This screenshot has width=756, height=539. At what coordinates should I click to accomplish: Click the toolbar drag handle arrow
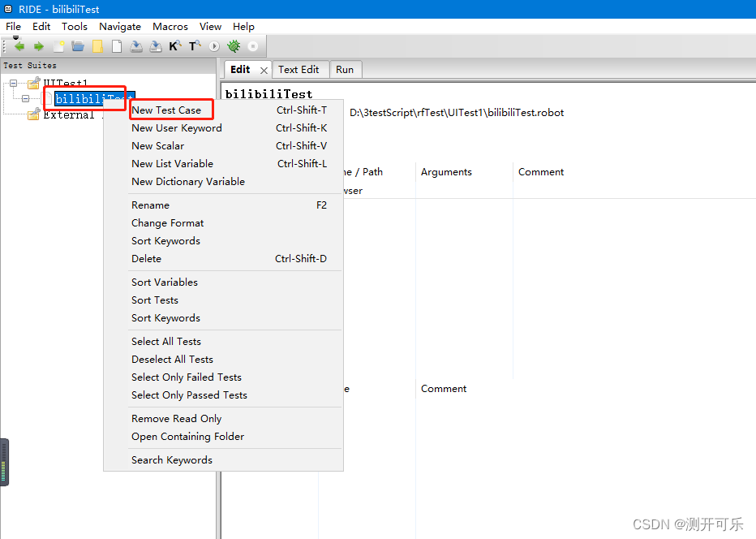[x=16, y=37]
